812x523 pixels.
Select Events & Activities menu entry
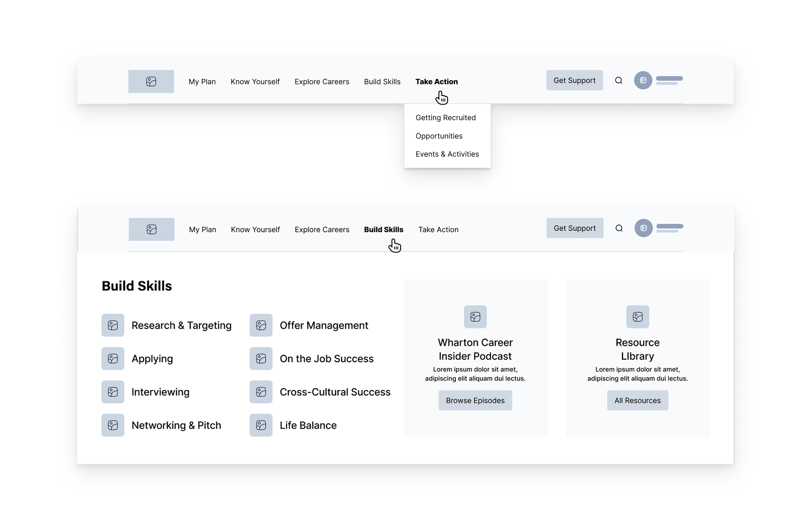coord(447,154)
